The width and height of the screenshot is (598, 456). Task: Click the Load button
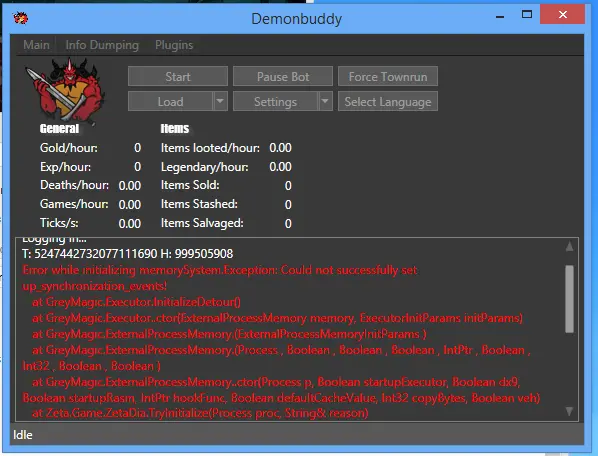pyautogui.click(x=170, y=101)
